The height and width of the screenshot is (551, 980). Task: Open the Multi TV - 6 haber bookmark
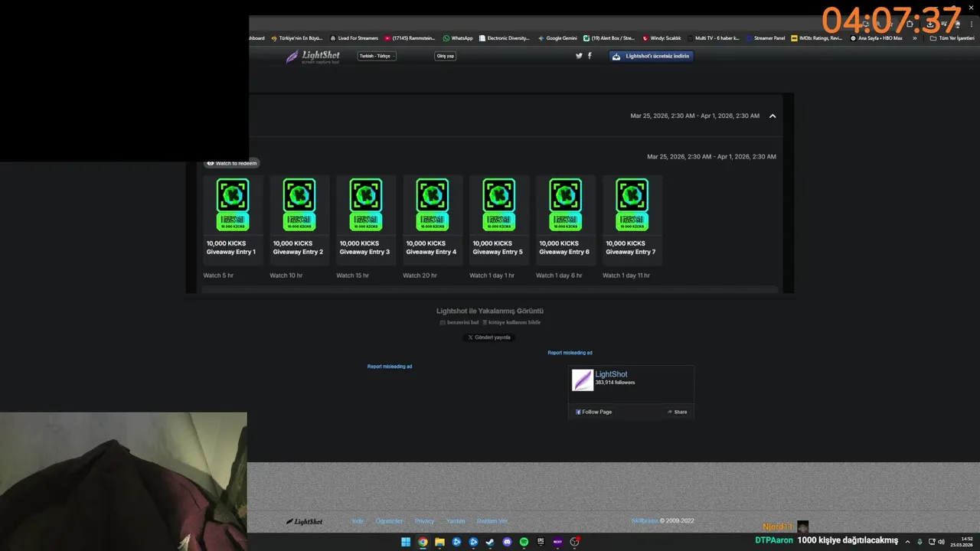(714, 38)
